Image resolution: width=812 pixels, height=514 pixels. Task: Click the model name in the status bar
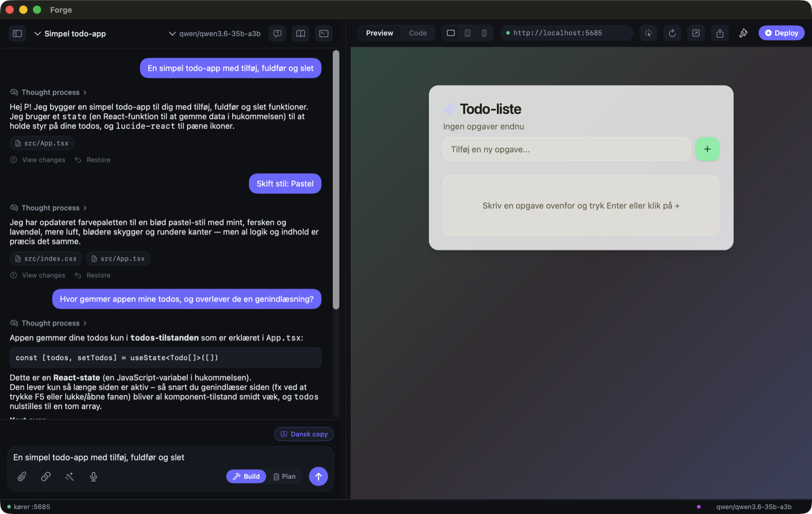pyautogui.click(x=754, y=507)
